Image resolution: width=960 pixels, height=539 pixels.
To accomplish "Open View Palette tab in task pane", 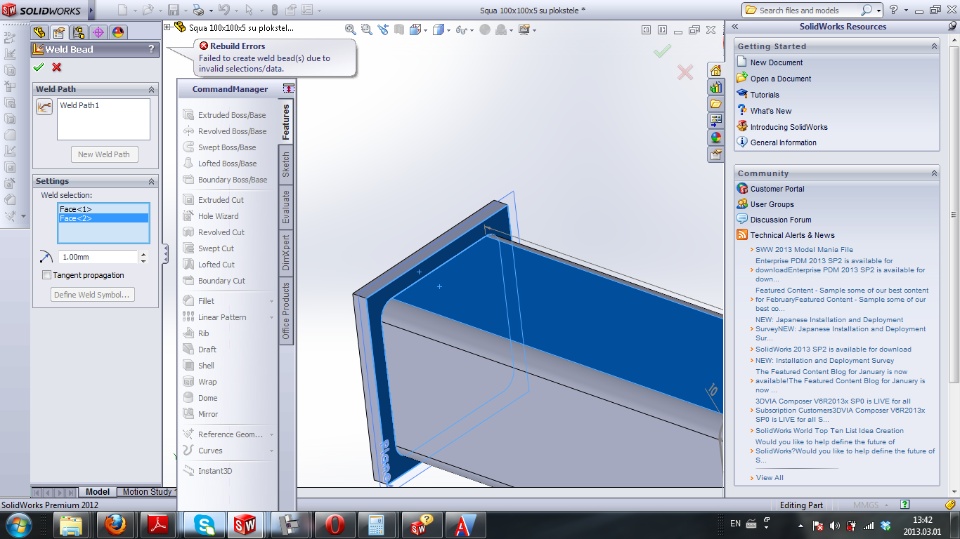I will pyautogui.click(x=716, y=121).
